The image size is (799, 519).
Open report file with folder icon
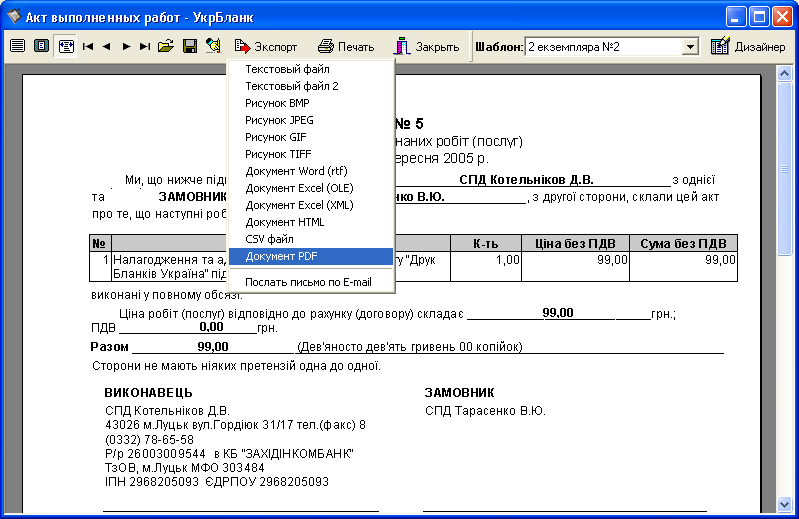[166, 46]
